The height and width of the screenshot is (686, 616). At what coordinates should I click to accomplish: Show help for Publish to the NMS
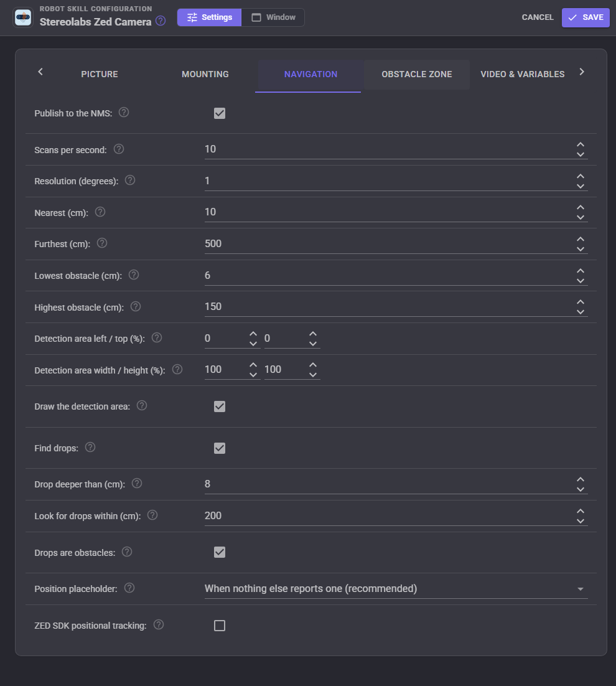point(124,113)
